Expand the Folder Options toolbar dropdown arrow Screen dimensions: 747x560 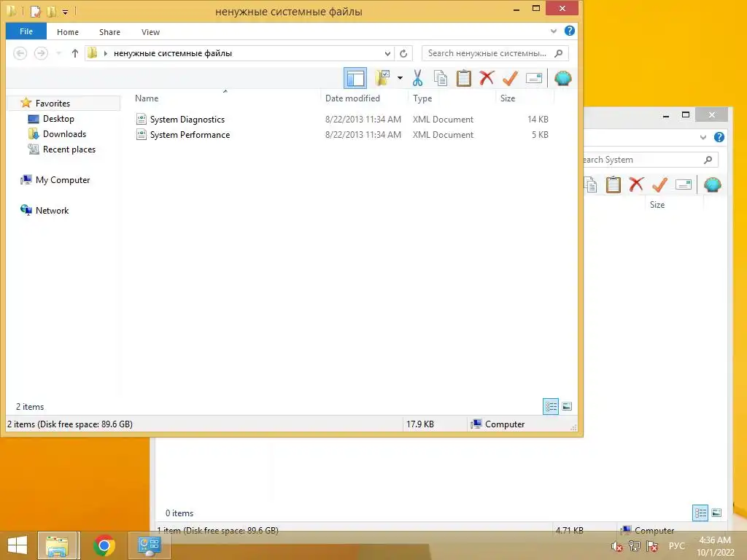400,78
